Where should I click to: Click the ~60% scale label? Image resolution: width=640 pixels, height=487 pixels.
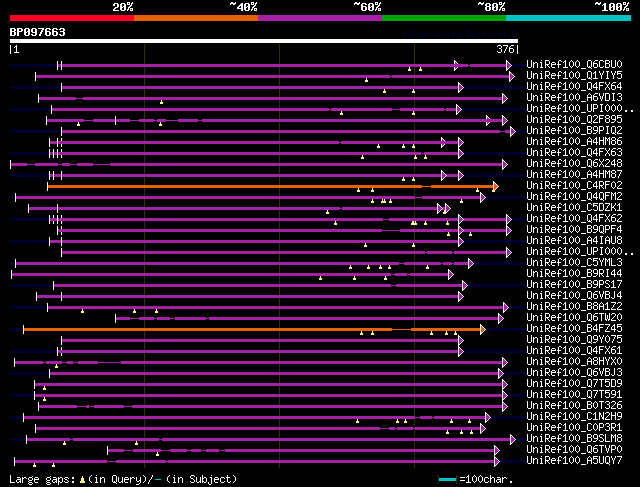tap(367, 7)
